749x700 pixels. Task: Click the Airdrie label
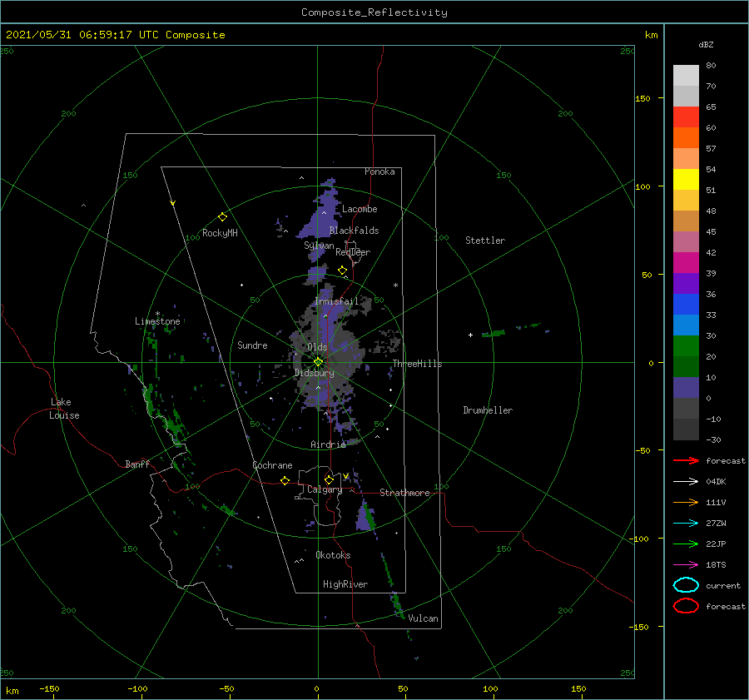[x=328, y=444]
